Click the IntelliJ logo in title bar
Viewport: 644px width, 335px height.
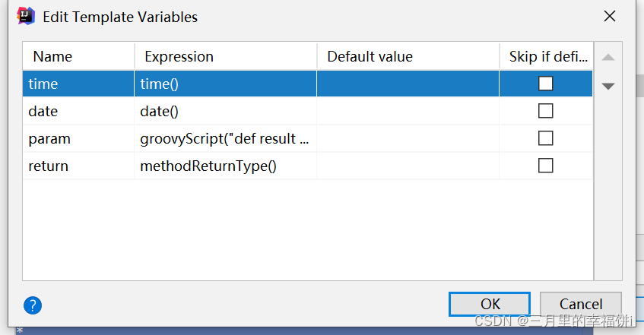tap(26, 16)
